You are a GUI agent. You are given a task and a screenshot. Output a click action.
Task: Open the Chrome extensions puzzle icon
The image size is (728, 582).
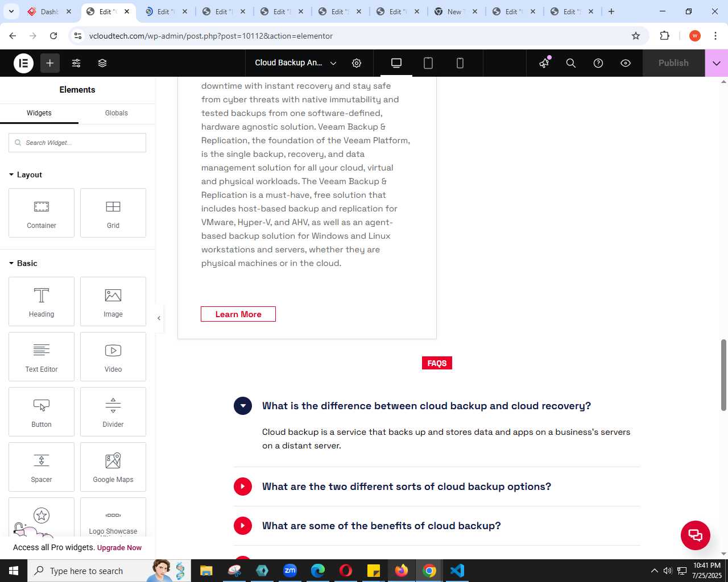[x=665, y=36]
